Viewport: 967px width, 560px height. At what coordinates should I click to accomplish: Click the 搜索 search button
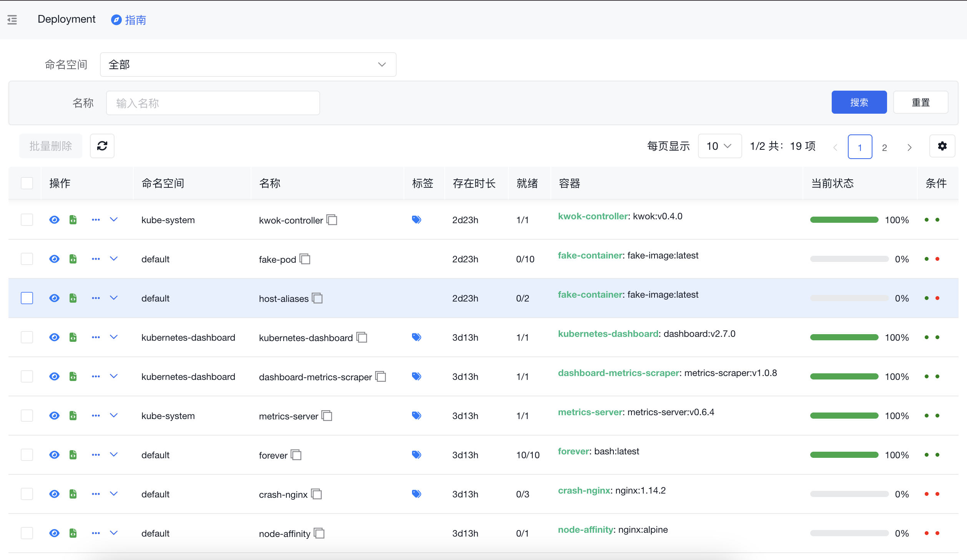click(x=859, y=102)
